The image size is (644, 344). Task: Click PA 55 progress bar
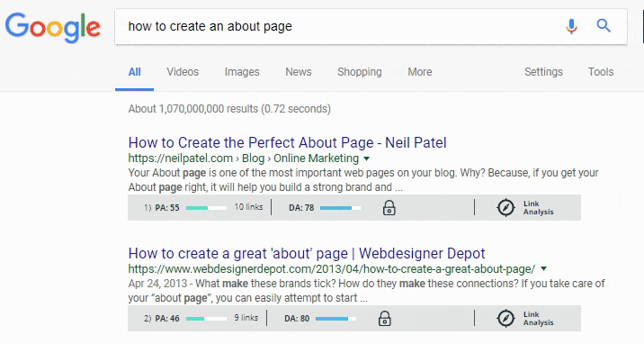coord(206,208)
